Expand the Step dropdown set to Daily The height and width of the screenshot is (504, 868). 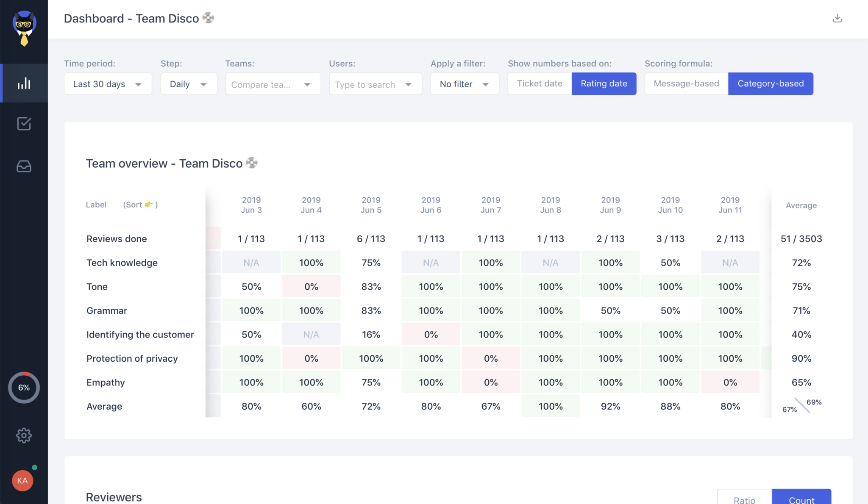tap(188, 84)
